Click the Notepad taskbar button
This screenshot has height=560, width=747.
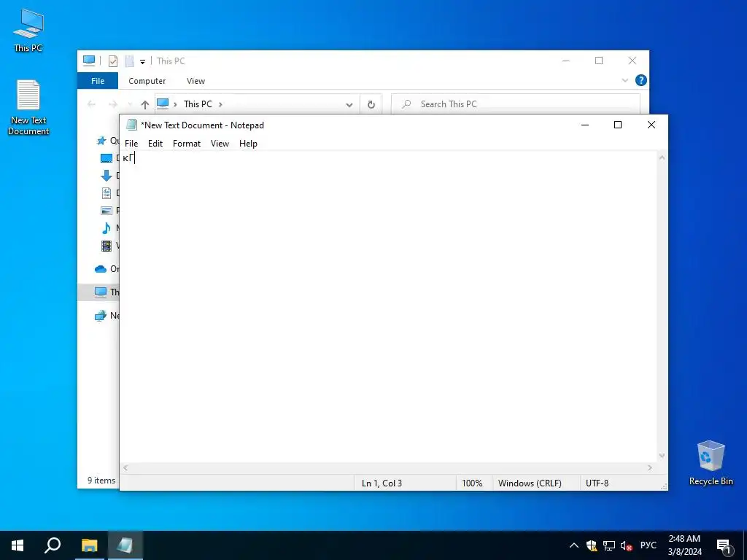tap(125, 545)
